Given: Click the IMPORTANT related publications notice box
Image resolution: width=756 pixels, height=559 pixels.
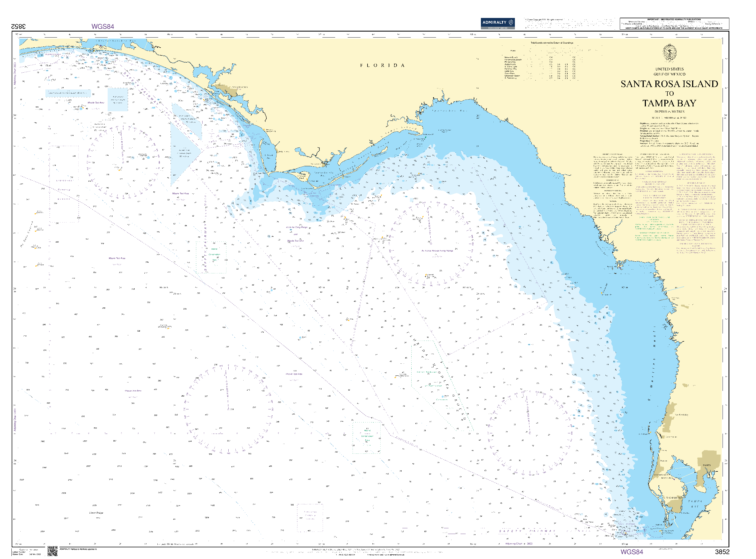Looking at the screenshot, I should pyautogui.click(x=674, y=24).
